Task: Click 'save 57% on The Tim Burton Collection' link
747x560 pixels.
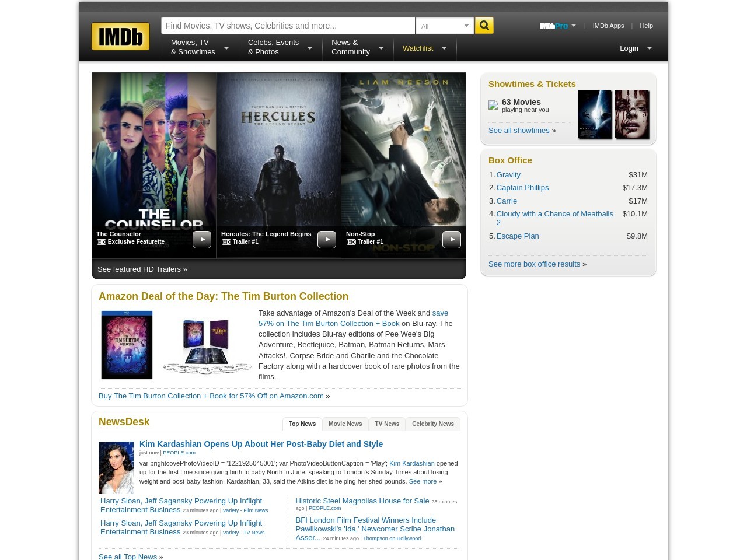Action: (354, 318)
